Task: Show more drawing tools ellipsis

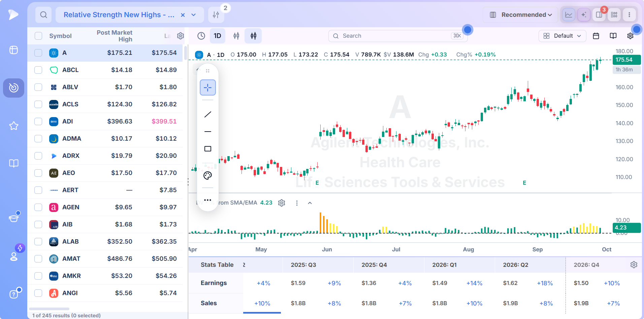Action: click(208, 200)
